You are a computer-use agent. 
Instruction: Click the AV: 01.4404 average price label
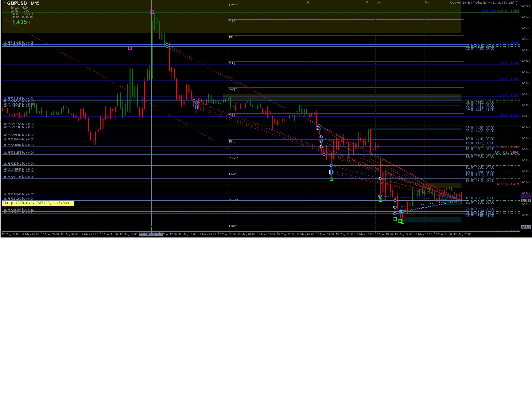(x=507, y=152)
